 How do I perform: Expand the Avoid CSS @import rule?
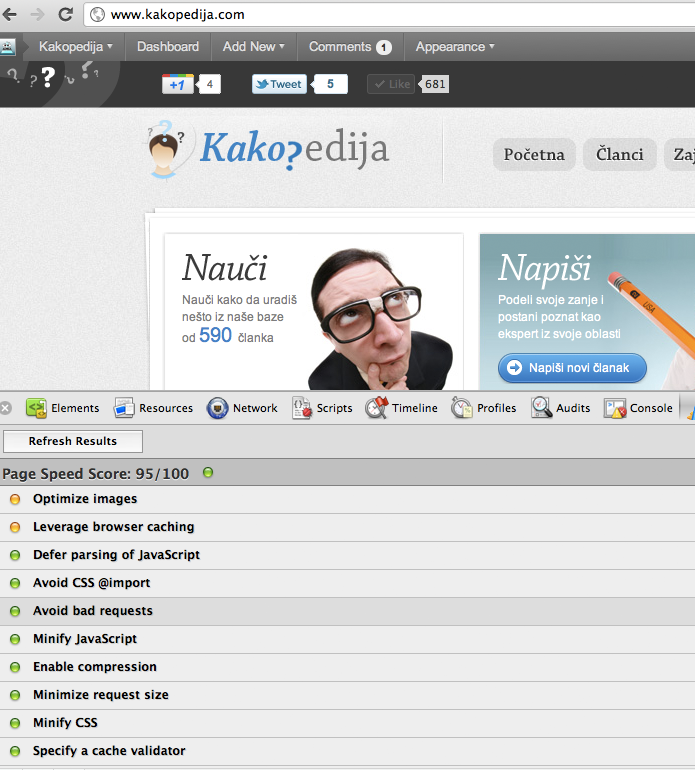(347, 583)
